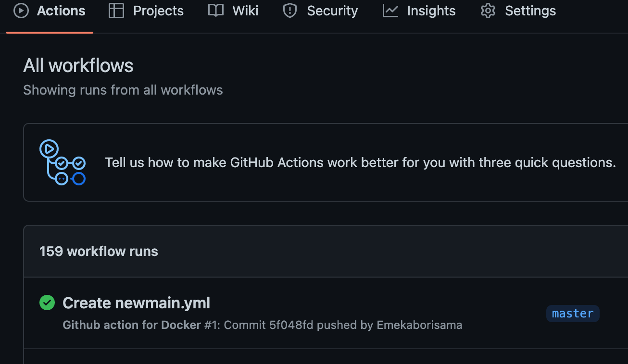Open the Insights tab
The width and height of the screenshot is (628, 364).
[431, 11]
